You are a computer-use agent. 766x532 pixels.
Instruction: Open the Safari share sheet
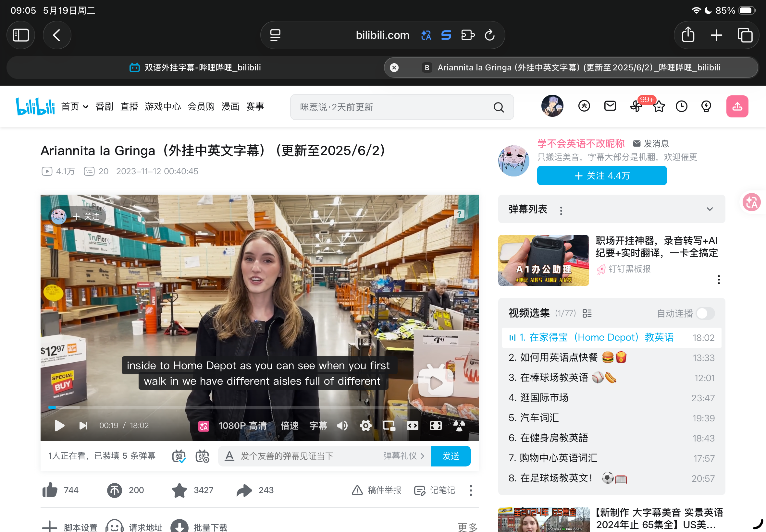click(x=688, y=35)
